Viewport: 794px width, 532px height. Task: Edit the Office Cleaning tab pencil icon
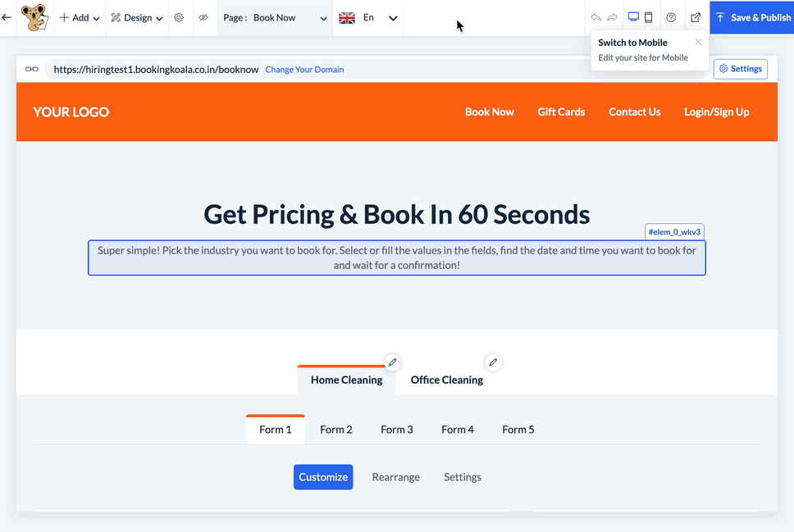(x=493, y=361)
